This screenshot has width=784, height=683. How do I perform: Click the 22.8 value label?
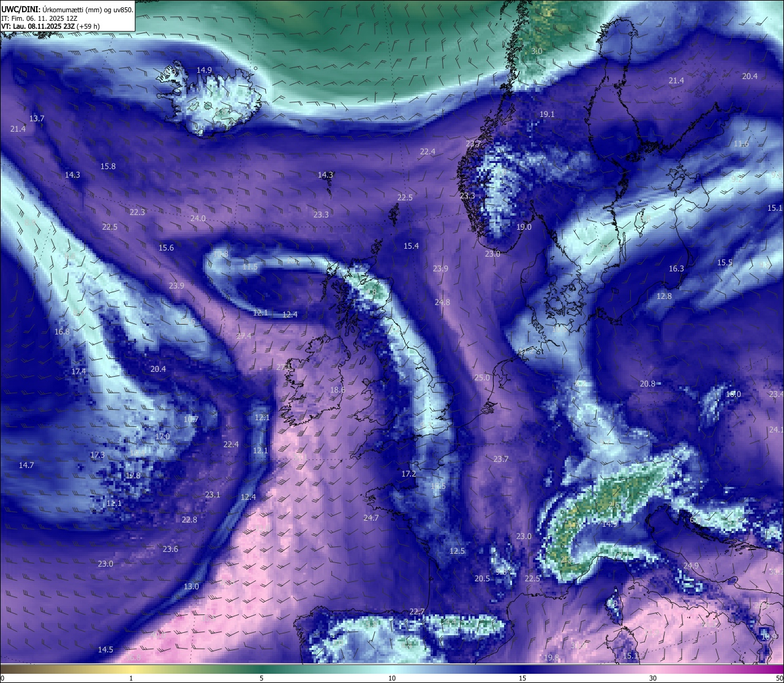(189, 520)
